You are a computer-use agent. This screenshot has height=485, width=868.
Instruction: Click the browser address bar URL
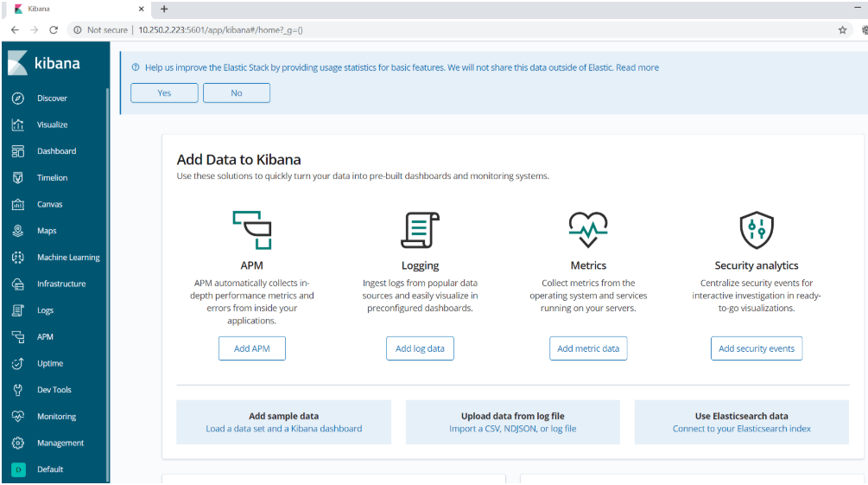tap(220, 30)
